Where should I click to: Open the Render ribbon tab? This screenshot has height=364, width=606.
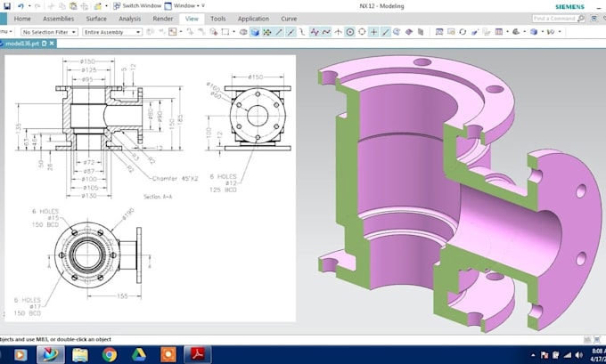(163, 19)
